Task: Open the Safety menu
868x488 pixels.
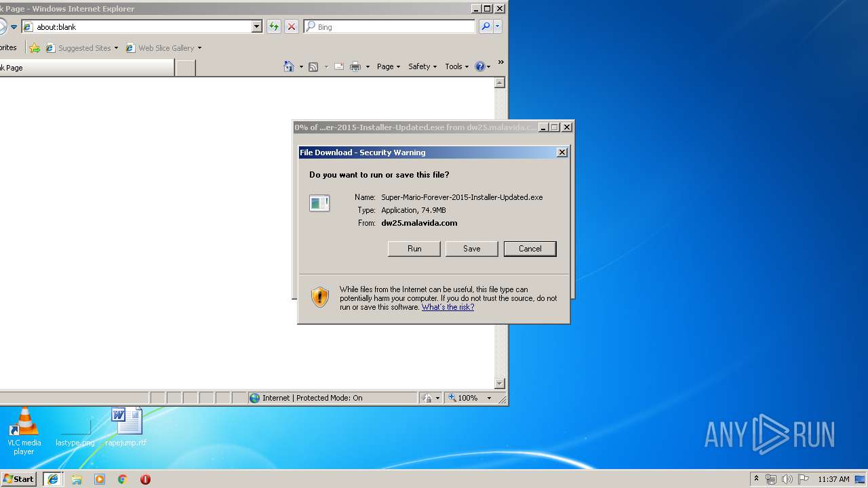Action: tap(422, 66)
